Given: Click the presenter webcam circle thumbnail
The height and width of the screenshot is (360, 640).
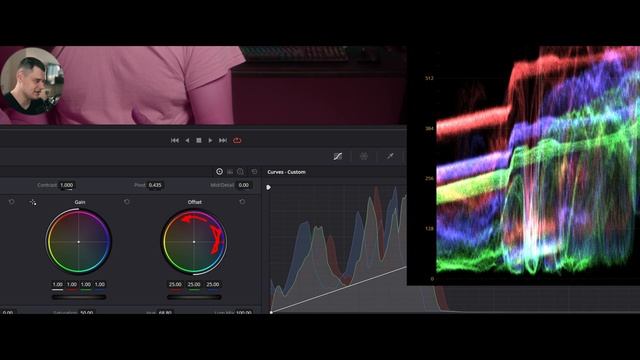Looking at the screenshot, I should 32,80.
